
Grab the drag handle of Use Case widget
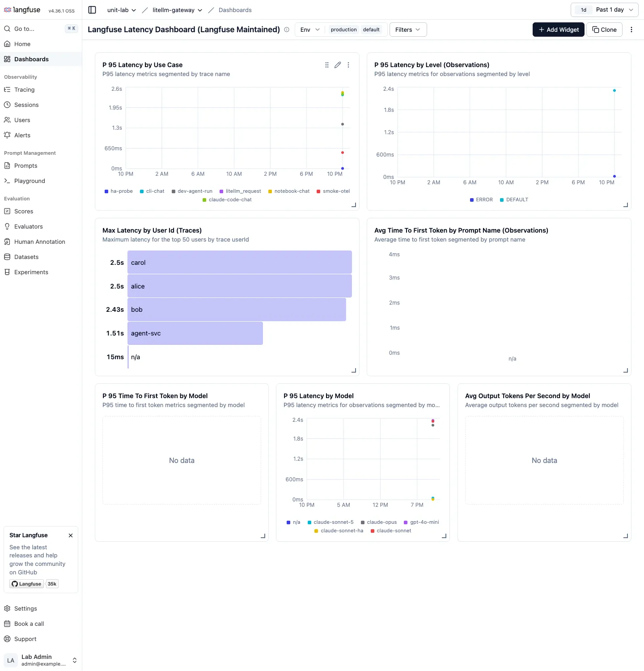coord(327,65)
